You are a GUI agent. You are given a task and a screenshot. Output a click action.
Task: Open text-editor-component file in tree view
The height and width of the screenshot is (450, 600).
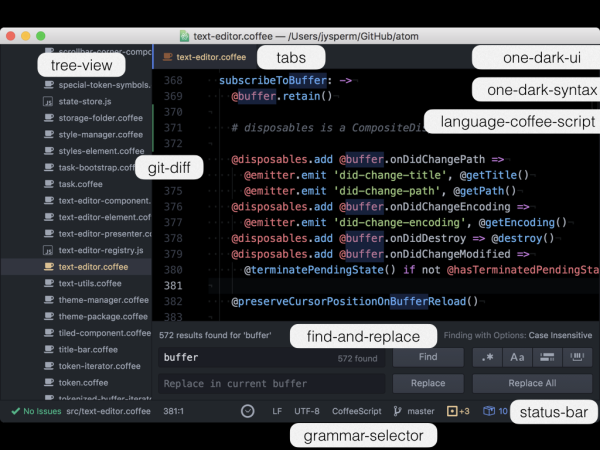[104, 201]
